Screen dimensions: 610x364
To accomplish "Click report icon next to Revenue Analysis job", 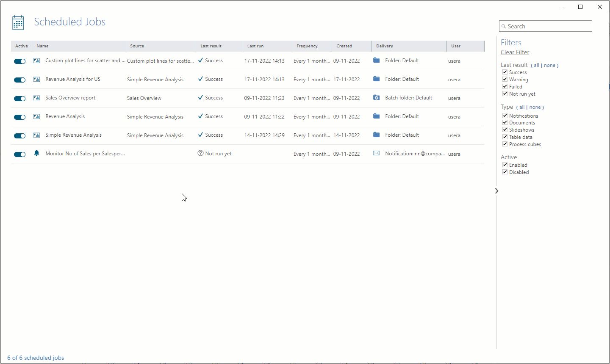I will pyautogui.click(x=37, y=116).
